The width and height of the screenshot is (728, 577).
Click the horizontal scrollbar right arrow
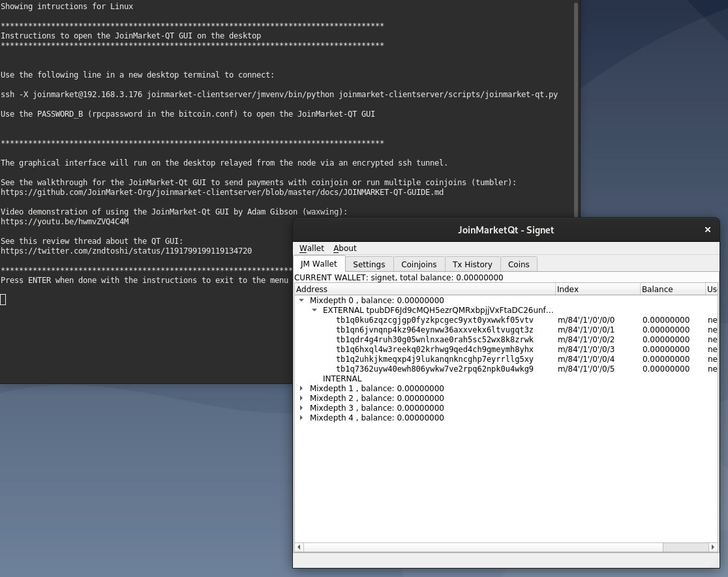(x=713, y=547)
